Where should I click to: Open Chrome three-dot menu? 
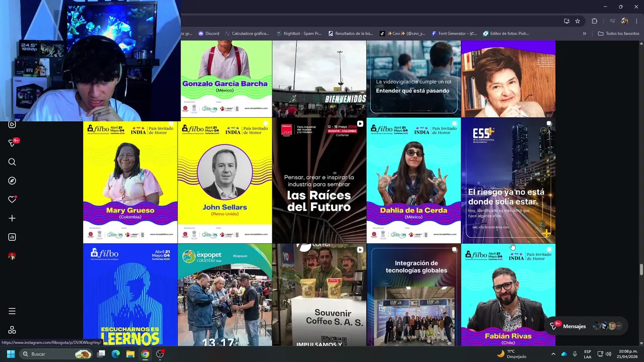pos(636,21)
